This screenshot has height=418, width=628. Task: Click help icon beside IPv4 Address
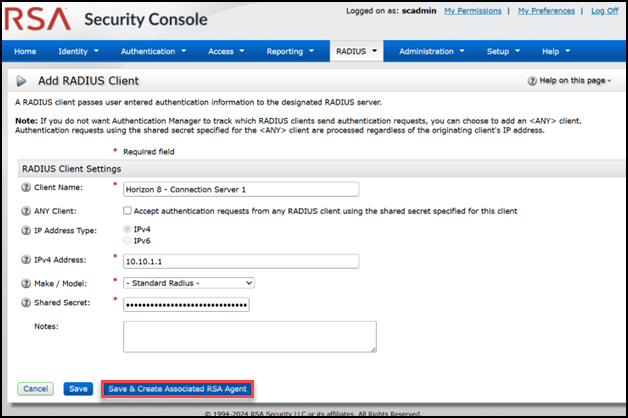click(25, 260)
